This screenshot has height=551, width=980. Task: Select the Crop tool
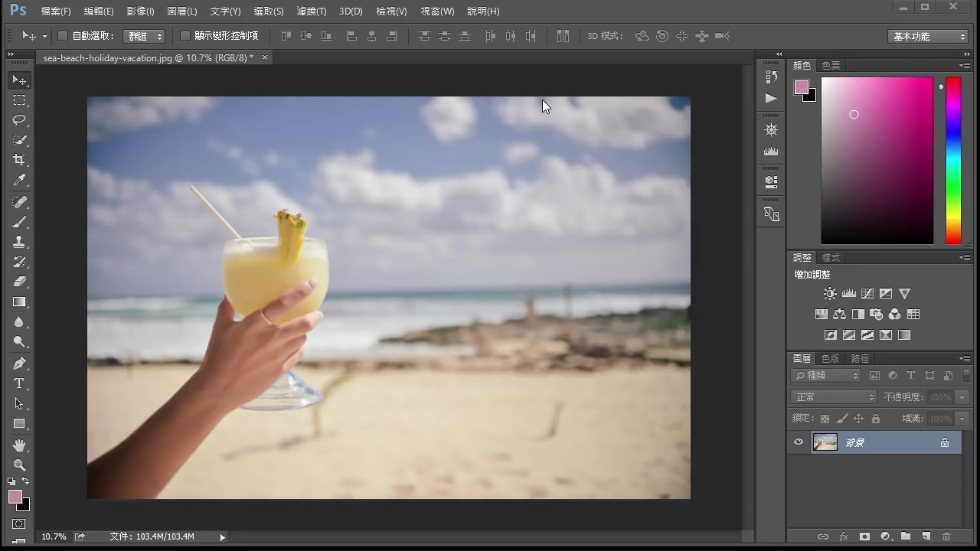pyautogui.click(x=20, y=160)
